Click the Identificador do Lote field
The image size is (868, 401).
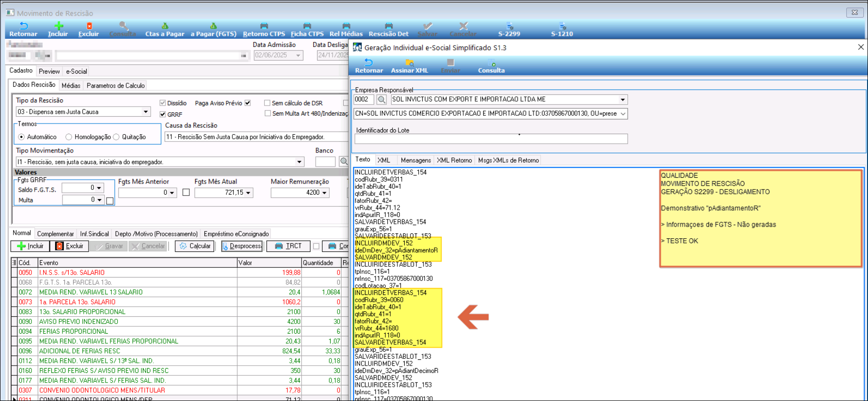(x=490, y=139)
